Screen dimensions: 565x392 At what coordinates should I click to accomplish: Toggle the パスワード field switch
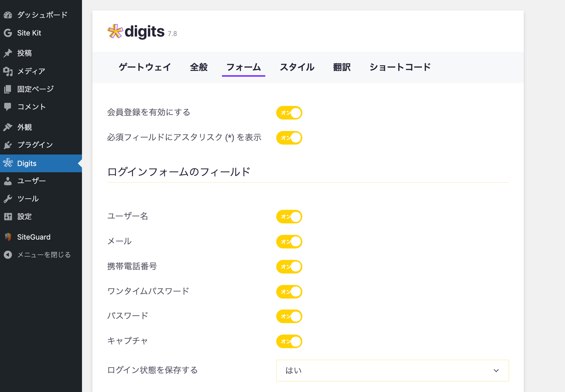coord(289,316)
